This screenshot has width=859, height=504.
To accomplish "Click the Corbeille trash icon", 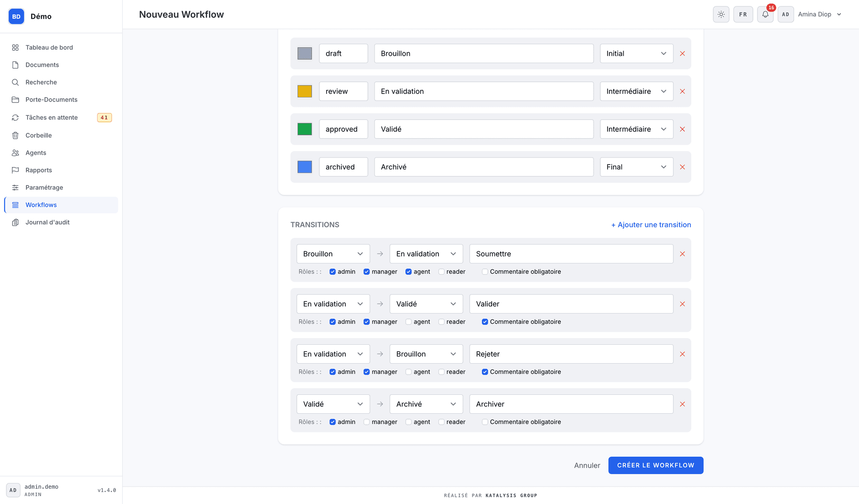I will [x=15, y=136].
